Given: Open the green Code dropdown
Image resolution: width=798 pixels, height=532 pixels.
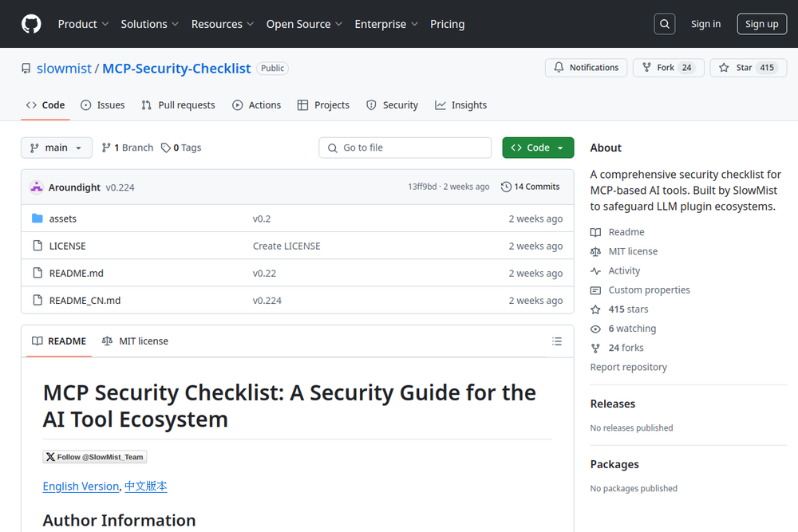Looking at the screenshot, I should click(538, 148).
